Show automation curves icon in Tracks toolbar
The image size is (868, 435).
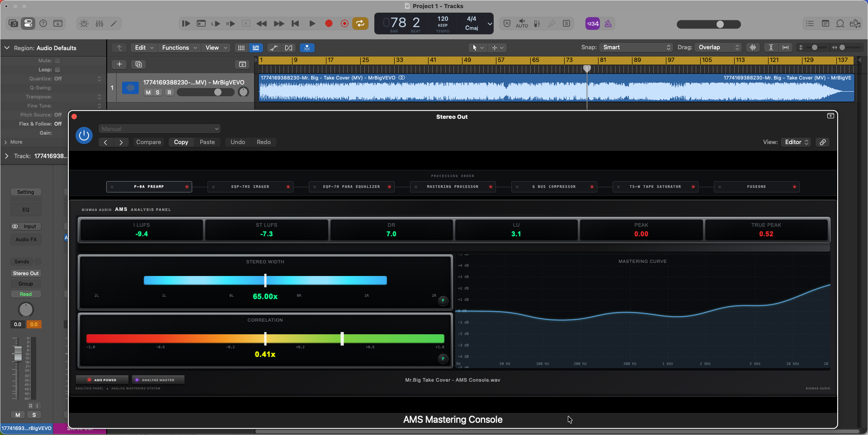[274, 47]
